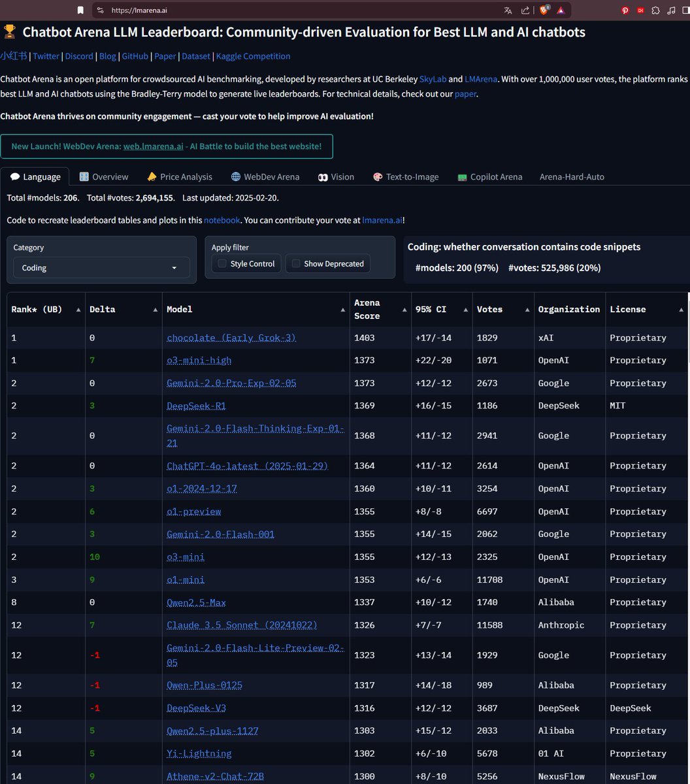Open the o1-preview model link

(194, 512)
